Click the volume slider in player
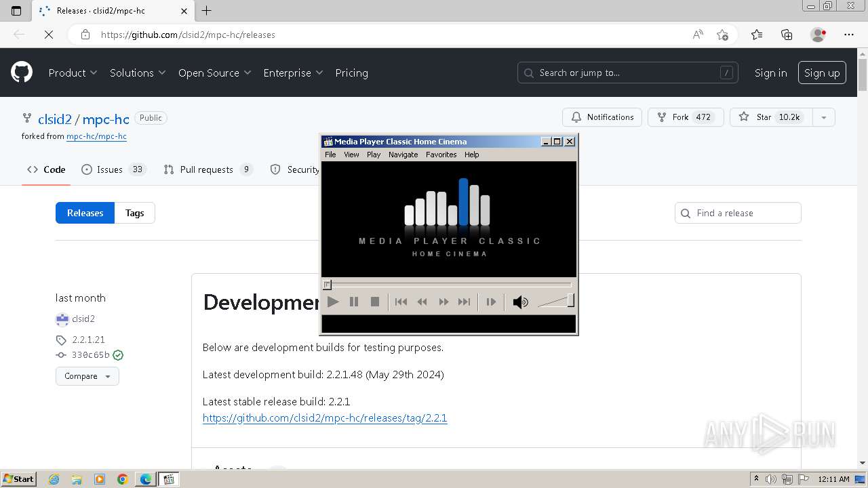Image resolution: width=868 pixels, height=488 pixels. (556, 301)
